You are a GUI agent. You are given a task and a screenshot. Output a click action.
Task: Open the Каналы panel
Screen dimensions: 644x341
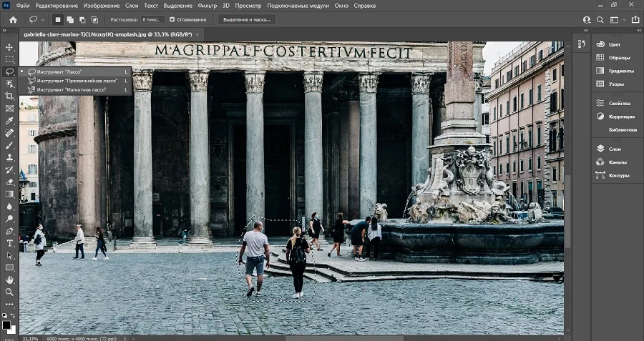click(618, 162)
